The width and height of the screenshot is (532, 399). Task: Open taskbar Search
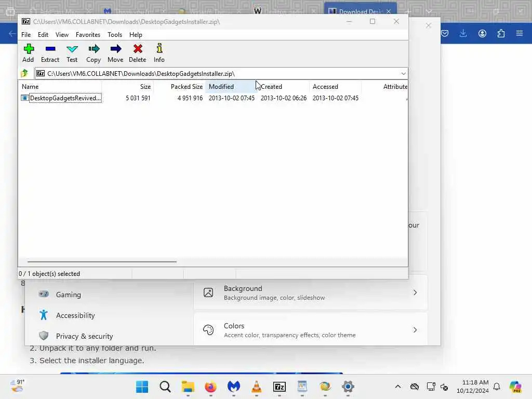pyautogui.click(x=165, y=387)
